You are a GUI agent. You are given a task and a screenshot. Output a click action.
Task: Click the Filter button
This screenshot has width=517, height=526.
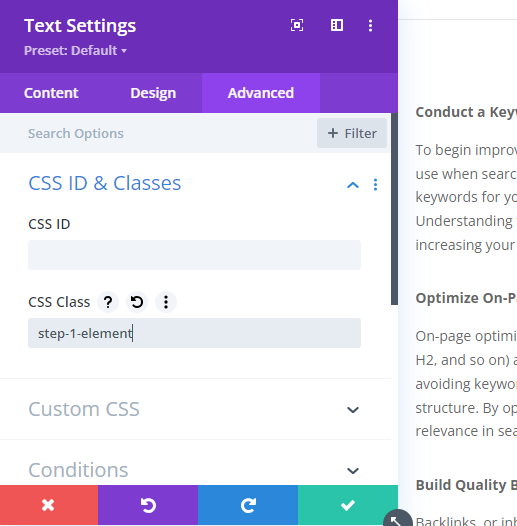tap(352, 133)
